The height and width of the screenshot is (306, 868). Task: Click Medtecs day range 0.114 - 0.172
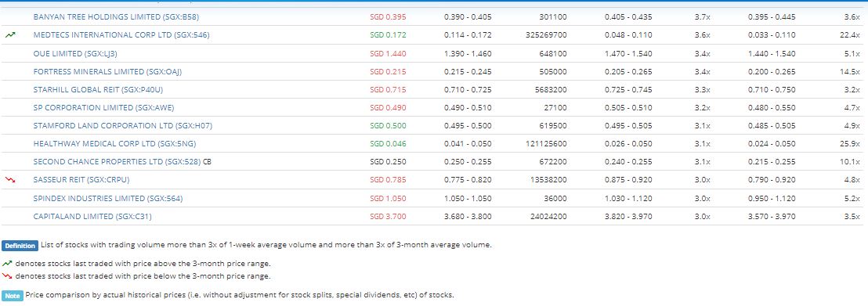[468, 35]
